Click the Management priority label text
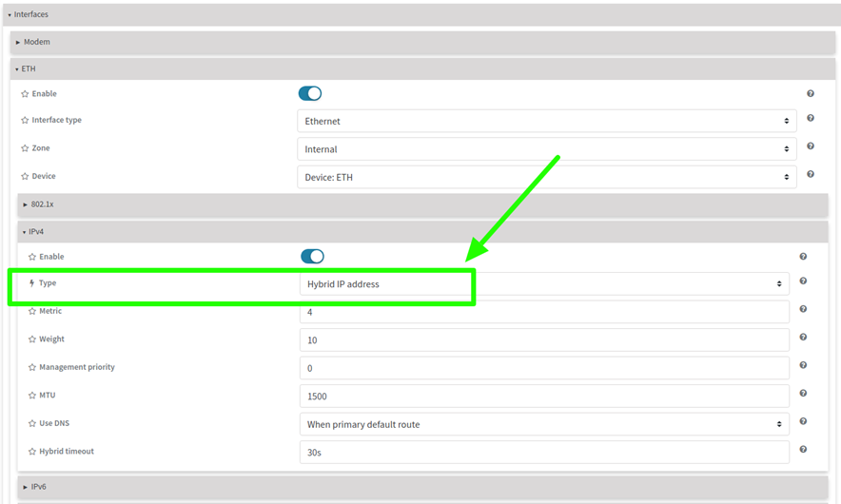841x504 pixels. coord(77,367)
